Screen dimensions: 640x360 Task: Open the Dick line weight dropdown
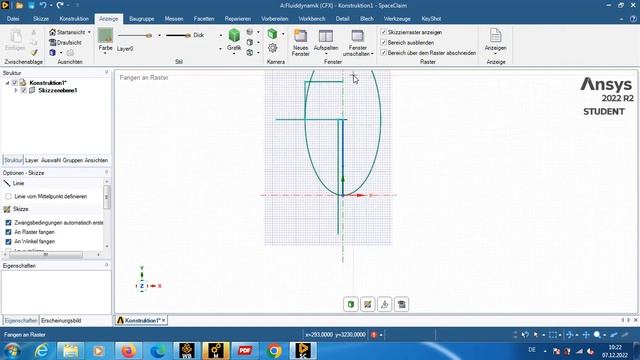(x=221, y=36)
